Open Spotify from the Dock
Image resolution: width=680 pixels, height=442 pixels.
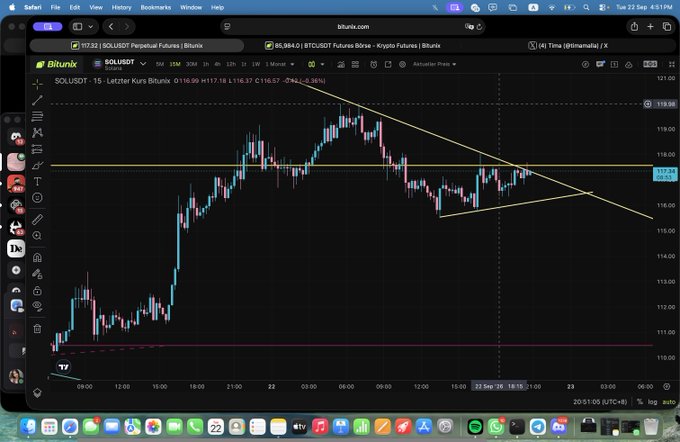click(x=475, y=427)
